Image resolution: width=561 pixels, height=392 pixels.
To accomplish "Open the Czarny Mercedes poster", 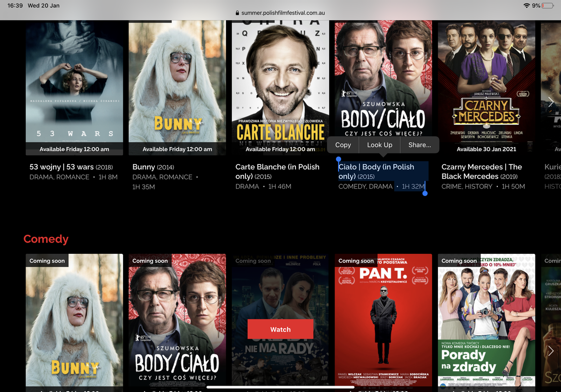I will pos(486,88).
